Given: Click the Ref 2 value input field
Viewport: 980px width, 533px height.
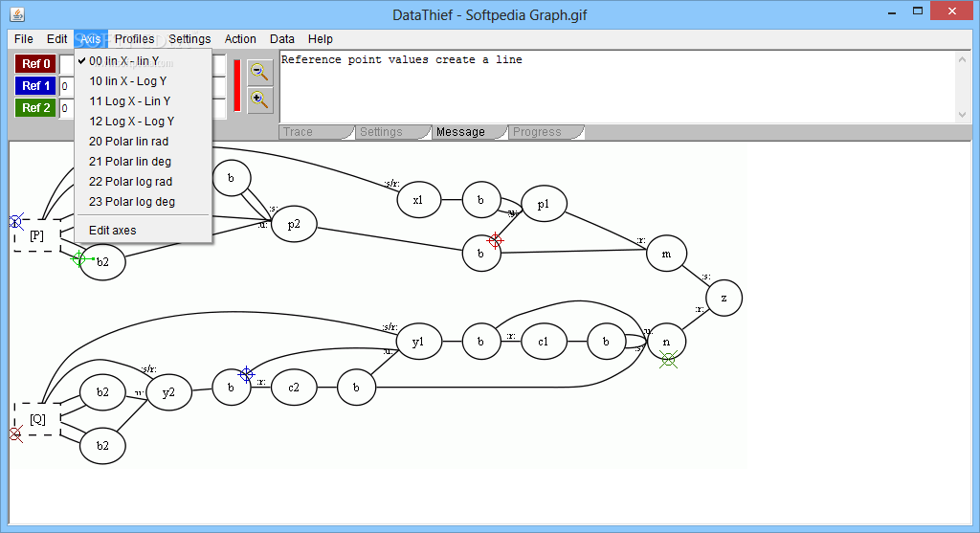Looking at the screenshot, I should pyautogui.click(x=67, y=107).
